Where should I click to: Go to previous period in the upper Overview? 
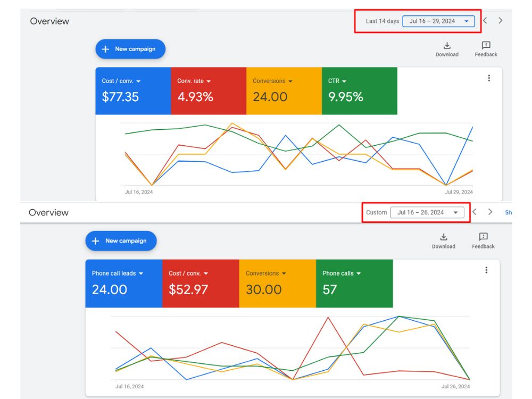pyautogui.click(x=485, y=21)
